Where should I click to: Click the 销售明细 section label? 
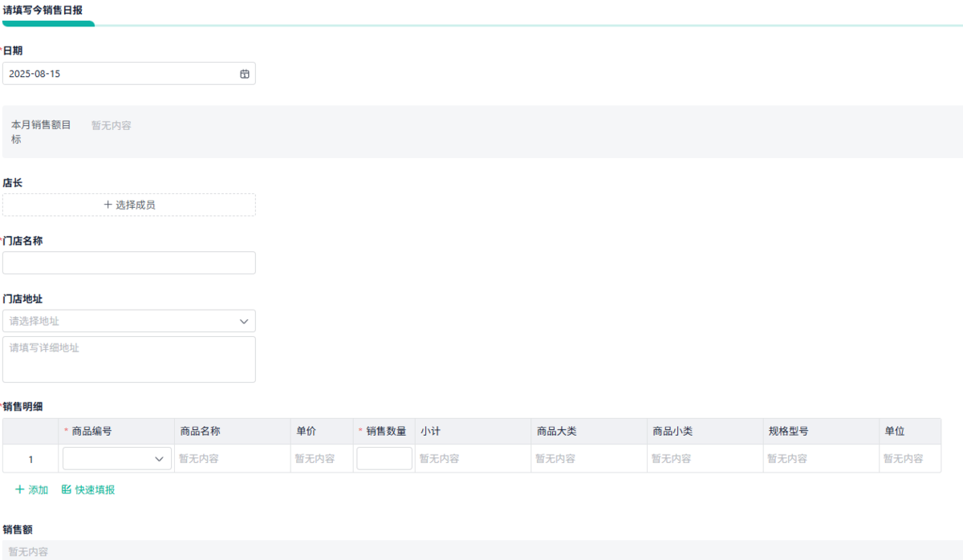pyautogui.click(x=22, y=408)
